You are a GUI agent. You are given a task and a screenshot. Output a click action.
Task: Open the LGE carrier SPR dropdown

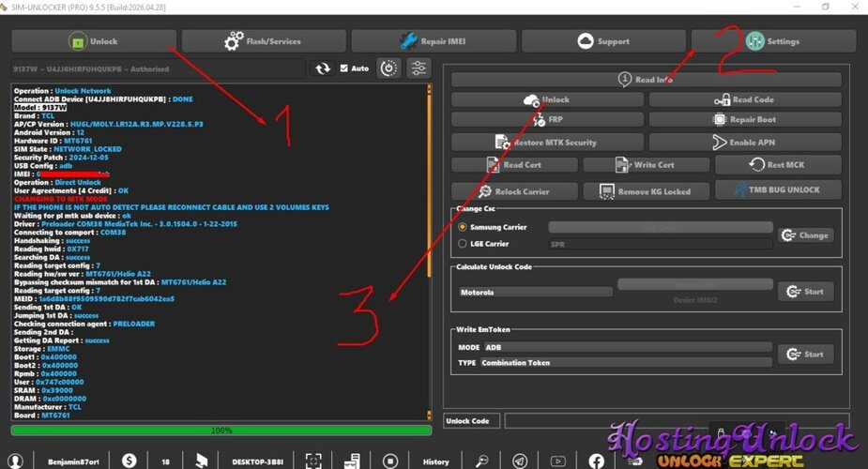click(x=661, y=244)
